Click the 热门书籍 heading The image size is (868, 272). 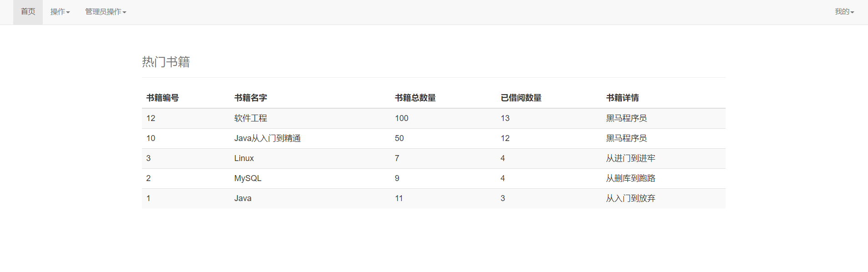(x=166, y=62)
